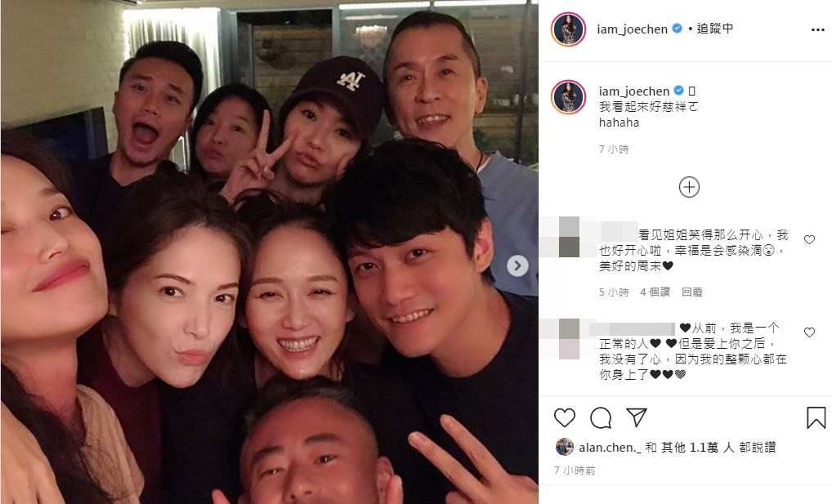This screenshot has height=504, width=832.
Task: Like the second comment's heart
Action: (x=809, y=332)
